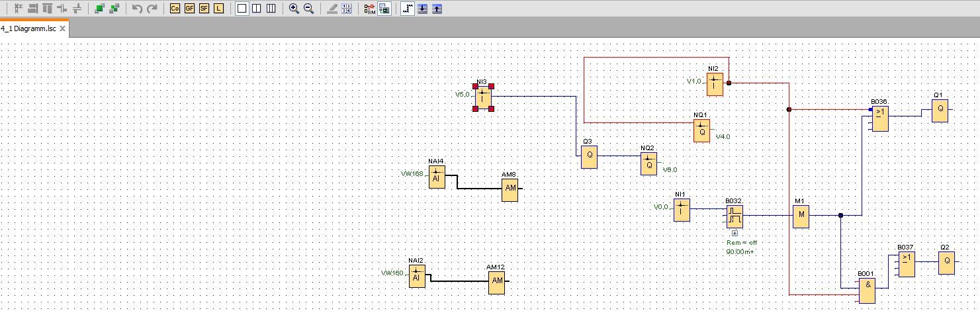
Task: Select the M1 flag block
Action: pyautogui.click(x=801, y=216)
